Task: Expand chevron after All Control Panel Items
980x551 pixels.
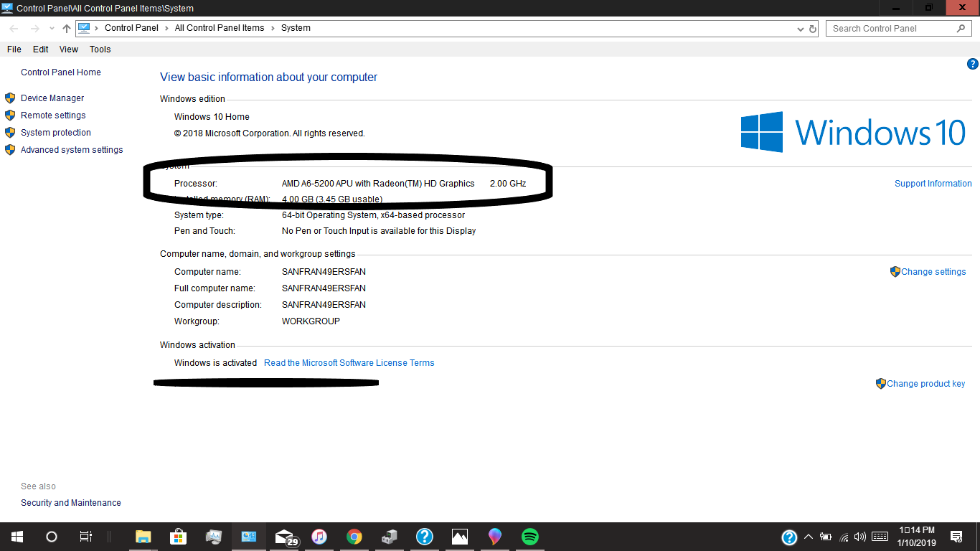Action: point(273,28)
